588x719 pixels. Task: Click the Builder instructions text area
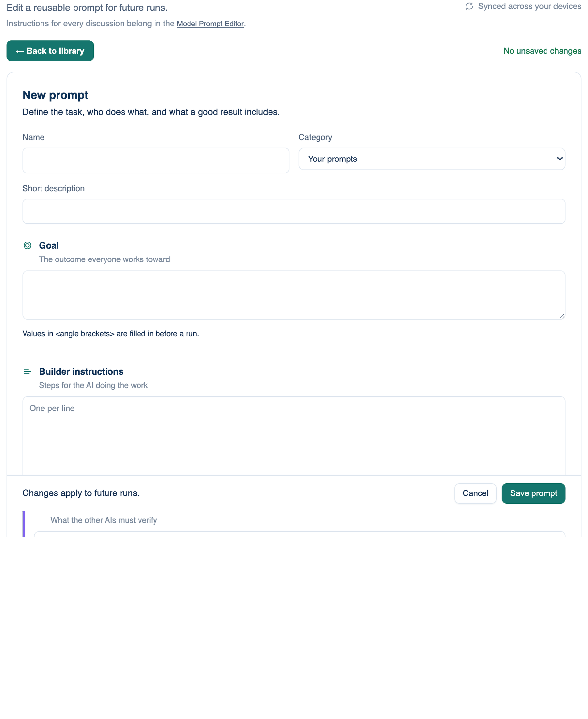[x=294, y=436]
